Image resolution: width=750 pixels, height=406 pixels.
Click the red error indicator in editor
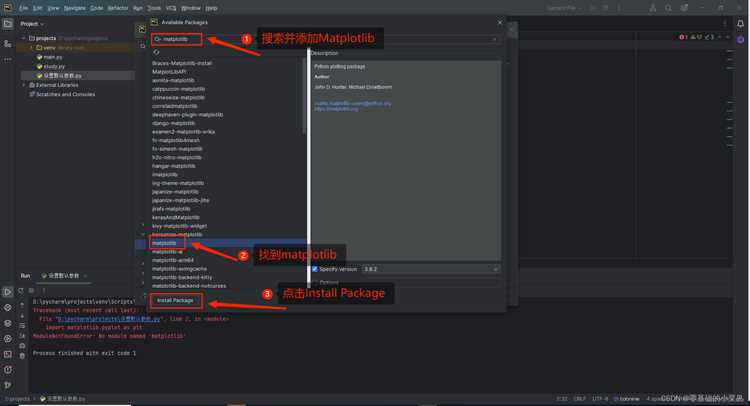pyautogui.click(x=683, y=37)
